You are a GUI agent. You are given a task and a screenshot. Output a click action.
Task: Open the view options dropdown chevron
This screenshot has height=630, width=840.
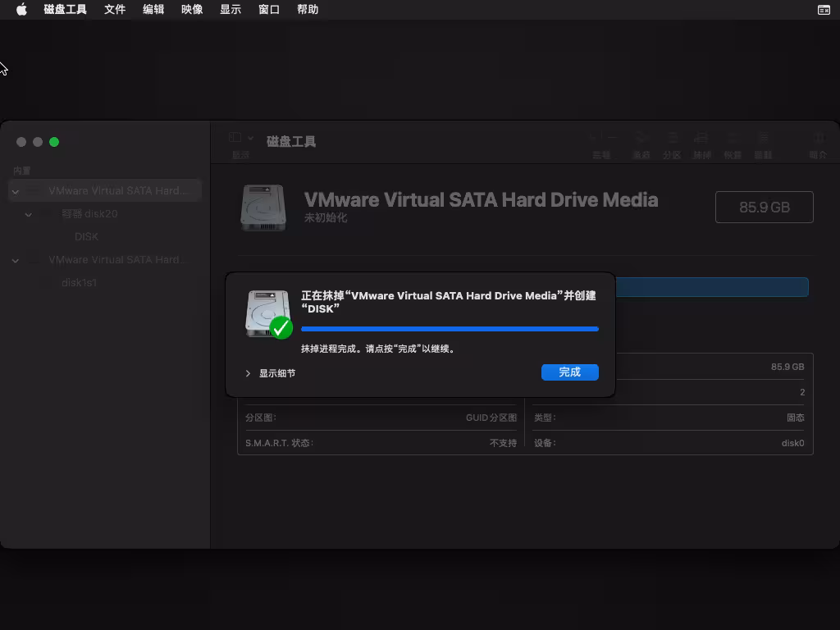(x=250, y=138)
